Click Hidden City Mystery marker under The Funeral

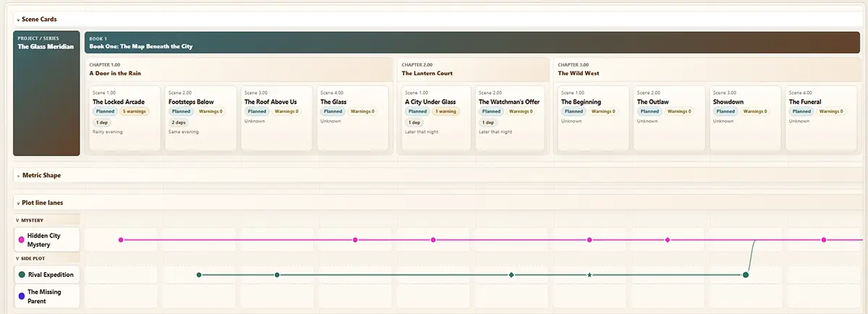824,239
